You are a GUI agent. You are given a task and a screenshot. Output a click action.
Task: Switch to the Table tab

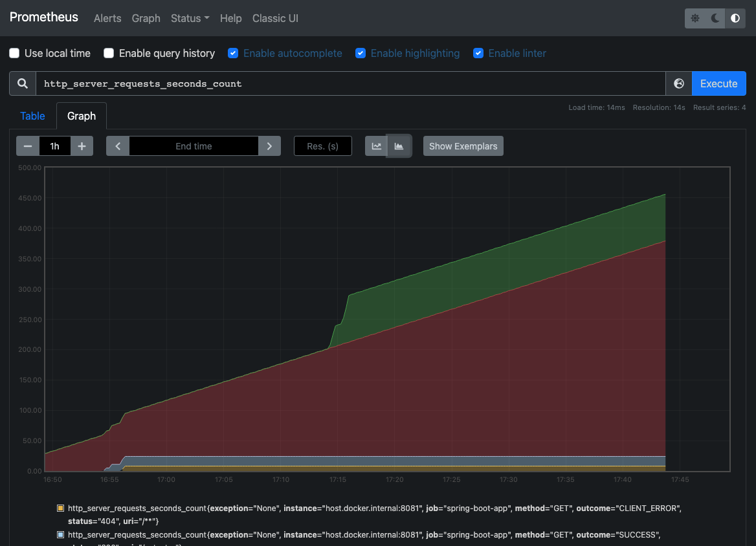(32, 116)
